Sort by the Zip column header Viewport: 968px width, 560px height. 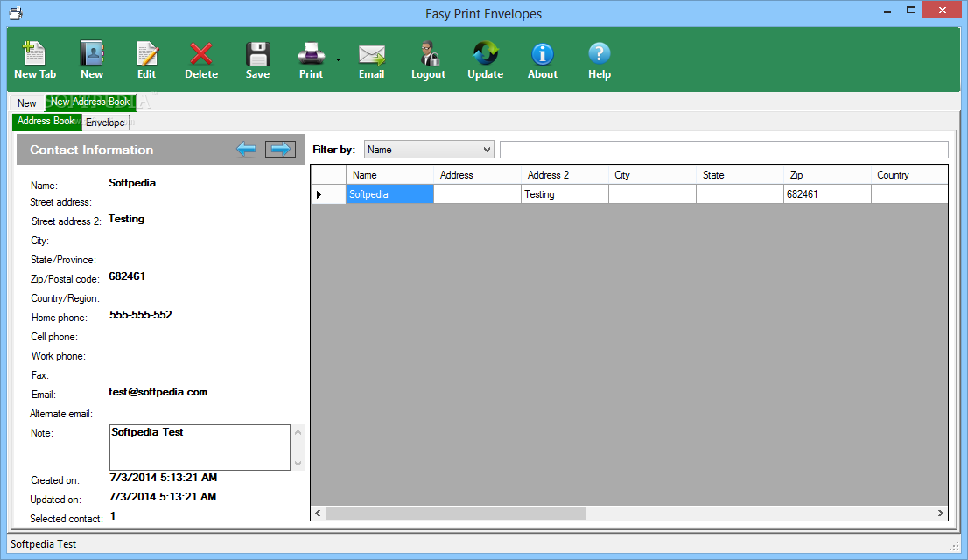828,175
